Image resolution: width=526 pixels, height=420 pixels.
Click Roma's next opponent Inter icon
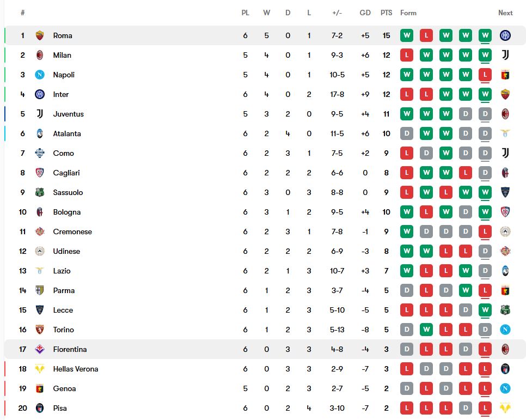(505, 35)
